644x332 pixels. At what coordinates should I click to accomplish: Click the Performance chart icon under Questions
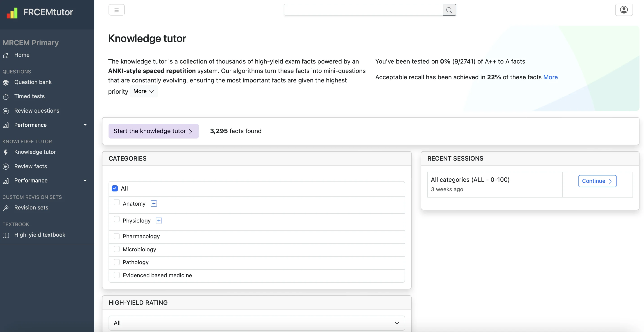click(x=6, y=125)
